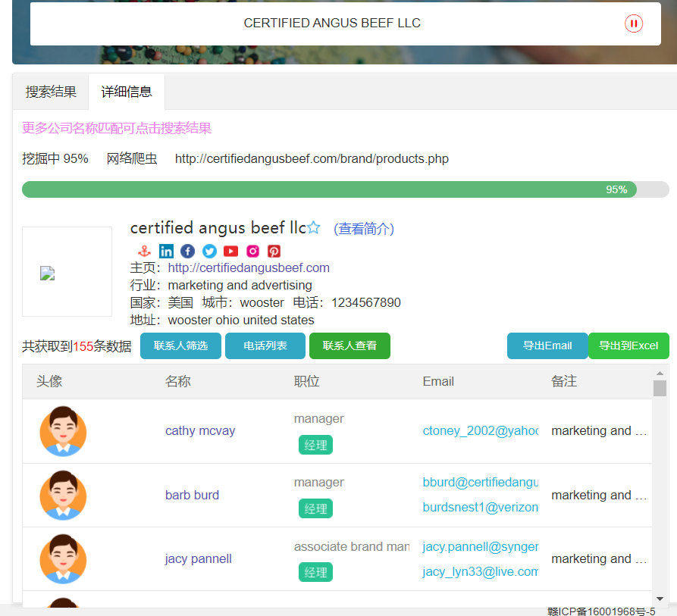Open the company's YouTube icon
Image resolution: width=677 pixels, height=616 pixels.
point(230,252)
